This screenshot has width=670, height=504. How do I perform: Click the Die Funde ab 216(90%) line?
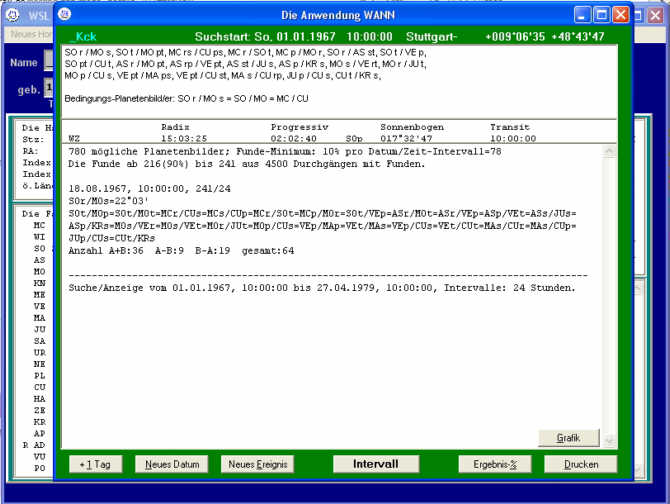click(x=247, y=164)
